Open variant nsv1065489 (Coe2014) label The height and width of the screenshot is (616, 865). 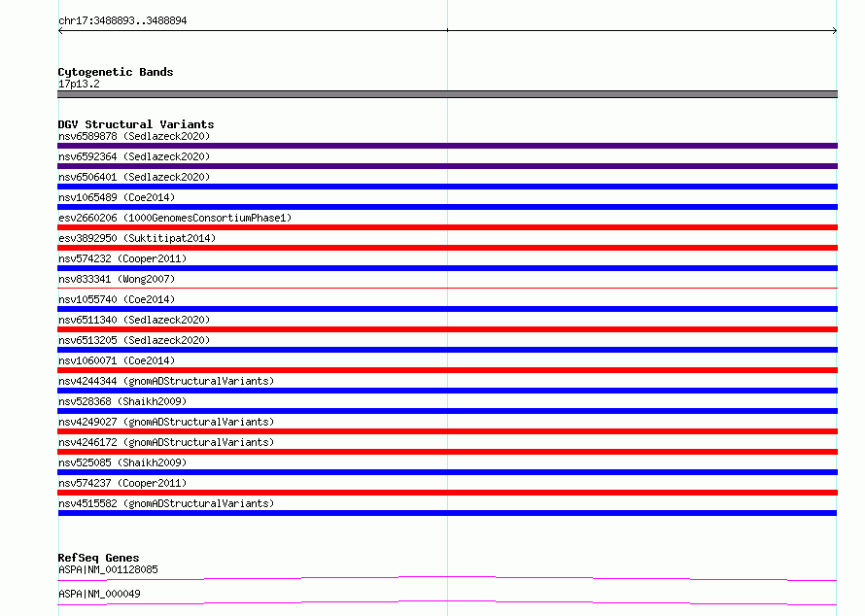(117, 197)
